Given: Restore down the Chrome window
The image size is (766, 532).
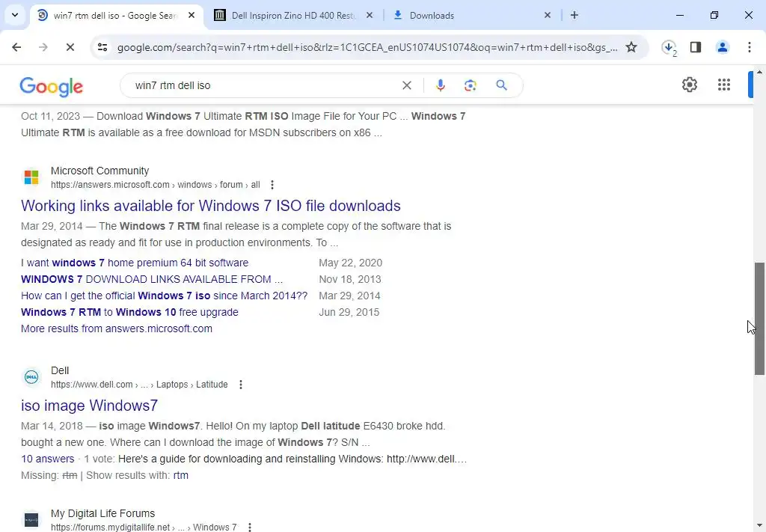Looking at the screenshot, I should pyautogui.click(x=714, y=15).
